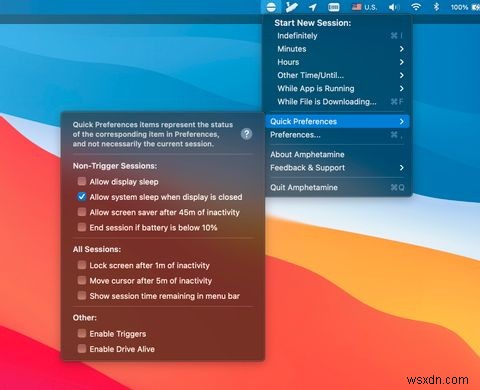The height and width of the screenshot is (390, 480).
Task: Check Lock screen after 1m of inactivity
Action: coord(82,265)
